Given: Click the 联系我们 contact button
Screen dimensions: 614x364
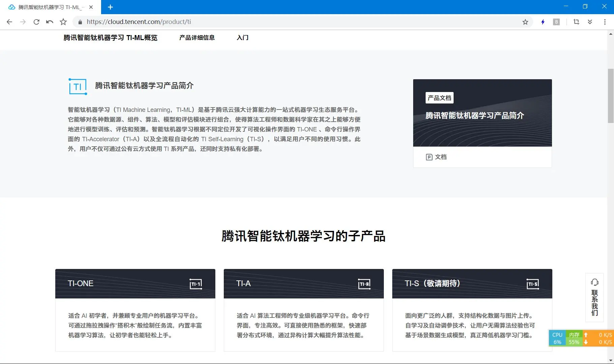Looking at the screenshot, I should pyautogui.click(x=594, y=297).
